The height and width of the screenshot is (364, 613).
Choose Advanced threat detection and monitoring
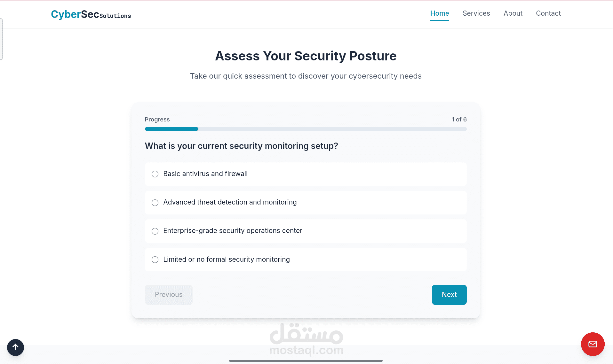tap(155, 203)
